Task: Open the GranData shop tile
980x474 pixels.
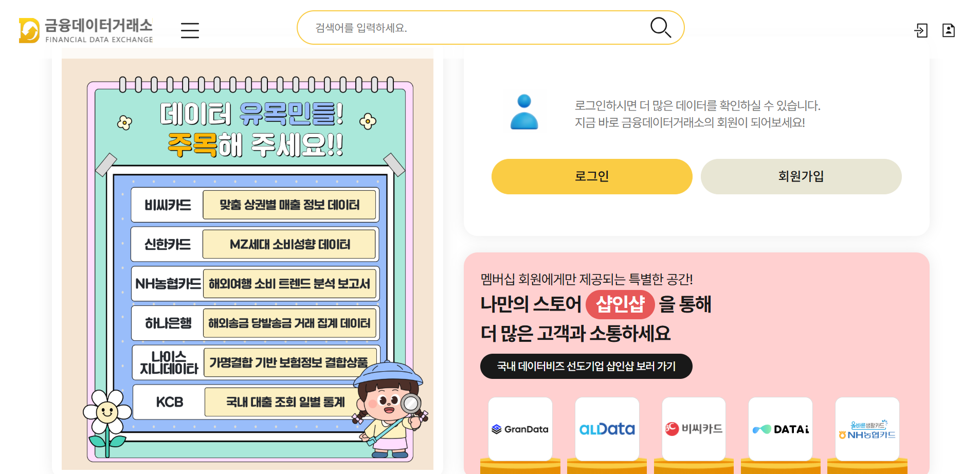Action: 520,429
